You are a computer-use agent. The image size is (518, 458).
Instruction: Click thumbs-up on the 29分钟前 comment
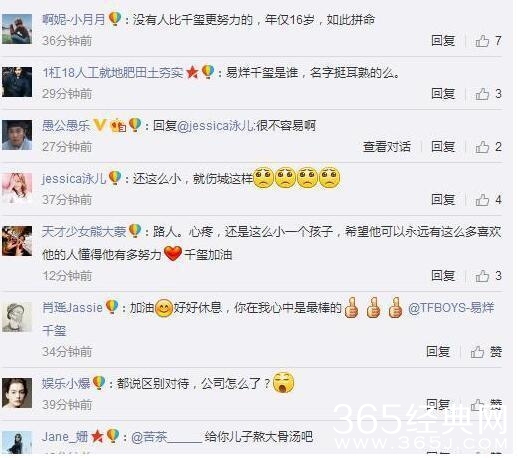pos(488,94)
